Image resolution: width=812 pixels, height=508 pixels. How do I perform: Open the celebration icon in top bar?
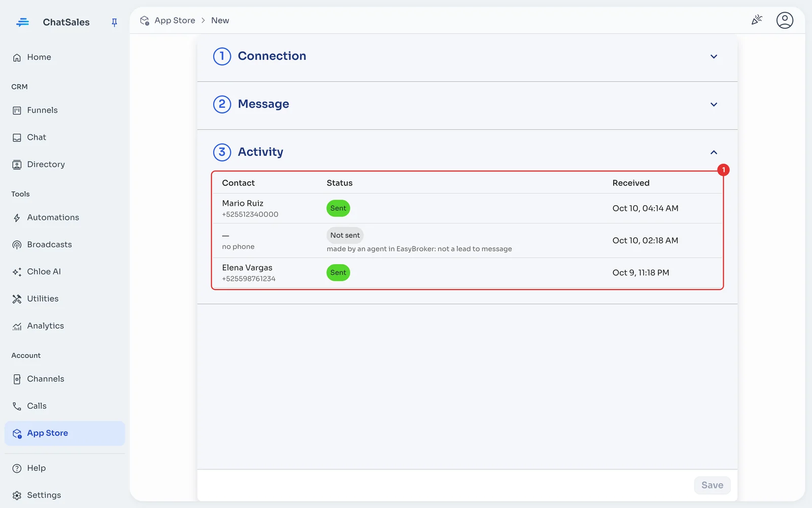[x=757, y=20]
